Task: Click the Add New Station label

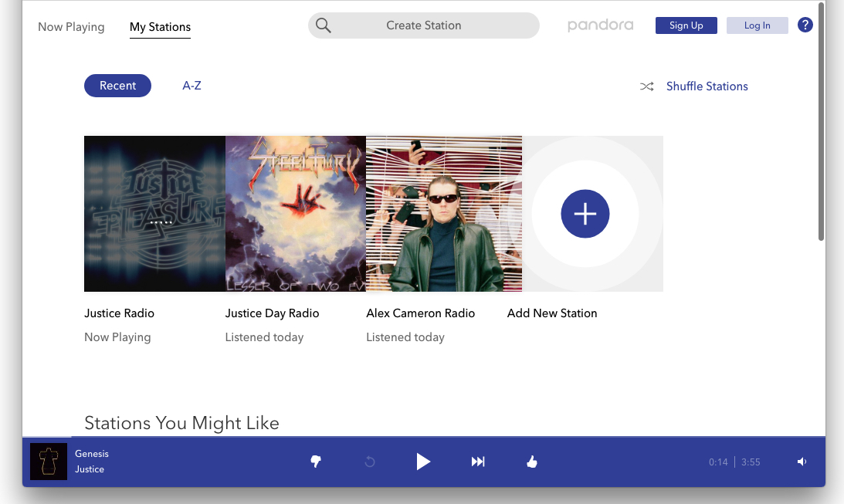Action: point(551,313)
